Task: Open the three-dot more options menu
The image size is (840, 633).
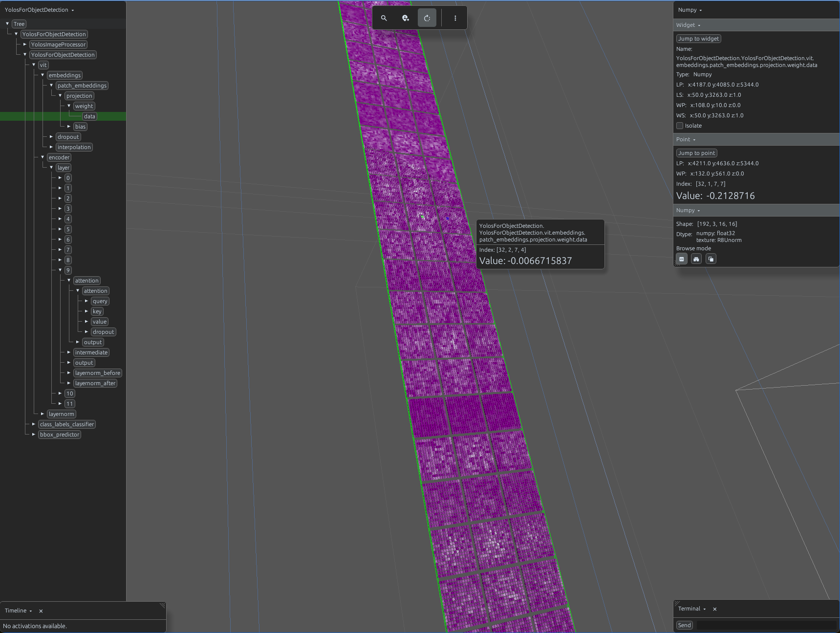Action: click(x=455, y=18)
